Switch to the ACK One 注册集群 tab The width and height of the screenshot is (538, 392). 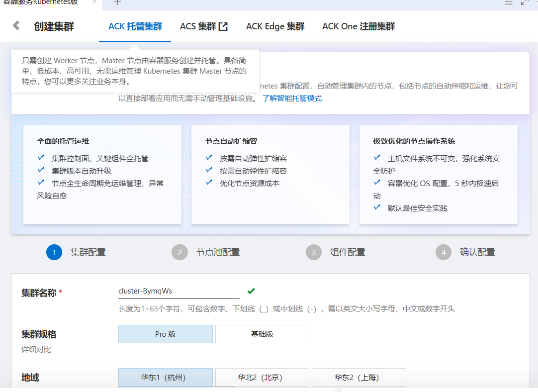pos(359,26)
